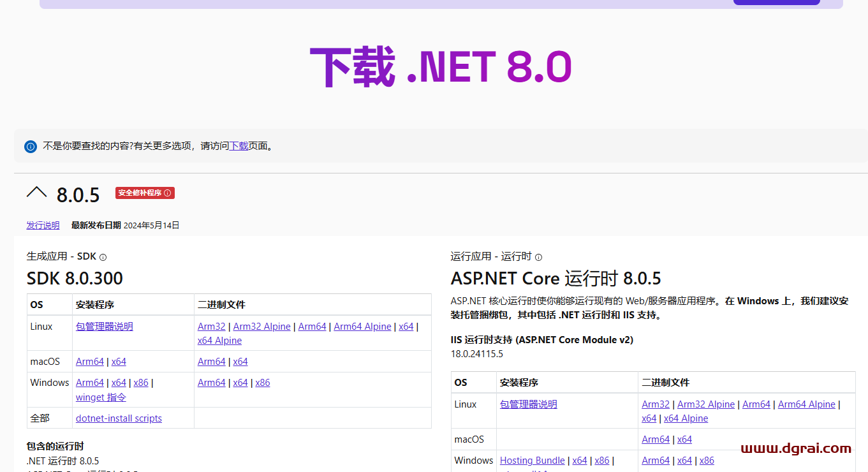Download ASP.NET Core Linux Arm64 Alpine binary
The height and width of the screenshot is (472, 868).
(x=807, y=404)
